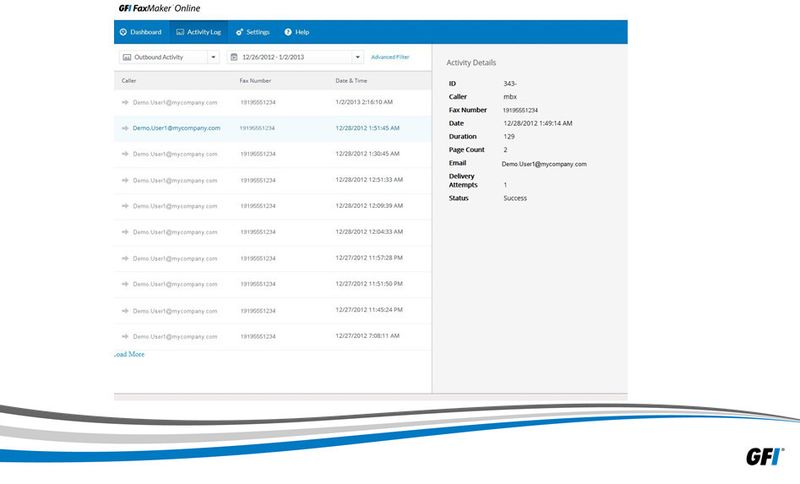The height and width of the screenshot is (484, 800).
Task: Open the Help tab
Action: click(x=296, y=32)
